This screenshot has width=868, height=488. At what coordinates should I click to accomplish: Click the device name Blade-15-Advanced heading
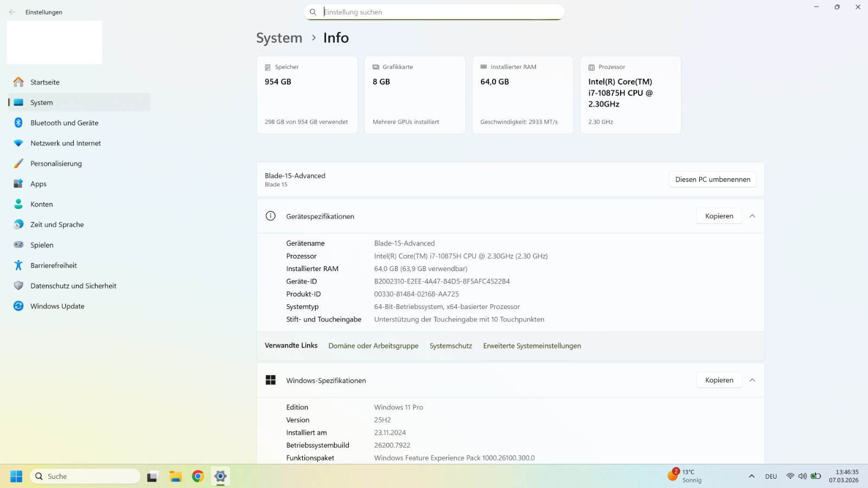[x=295, y=176]
